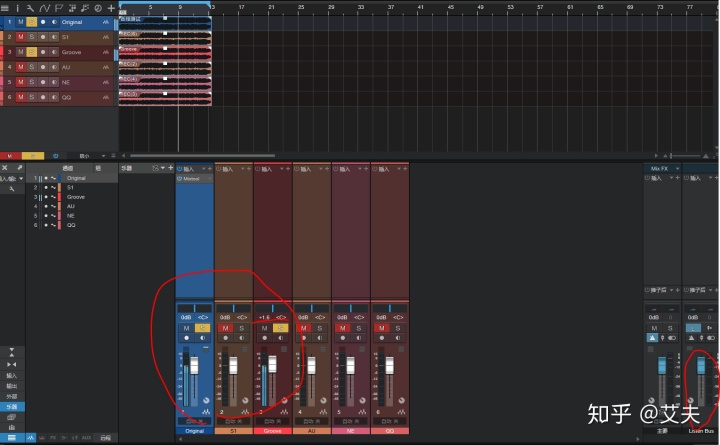Image resolution: width=720 pixels, height=445 pixels.
Task: Record-arm the AU track in arrangement
Action: (43, 67)
